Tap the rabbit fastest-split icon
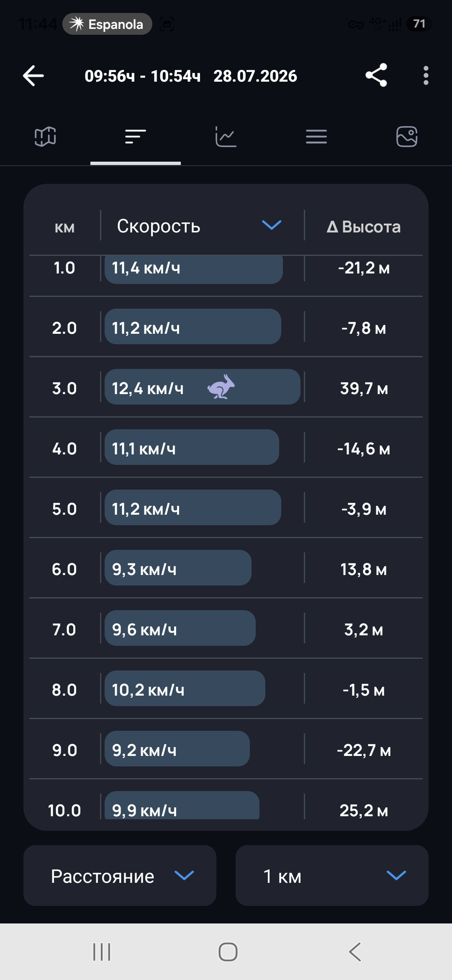The image size is (452, 980). 221,387
